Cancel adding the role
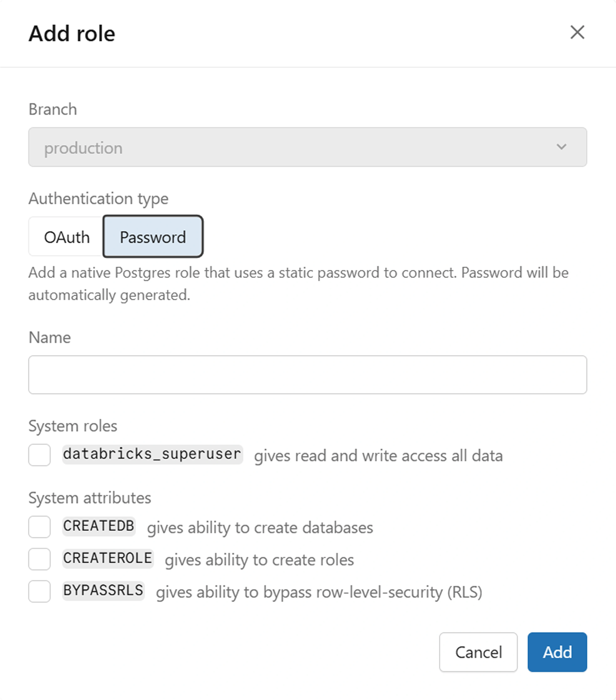Viewport: 616px width, 700px height. 478,652
